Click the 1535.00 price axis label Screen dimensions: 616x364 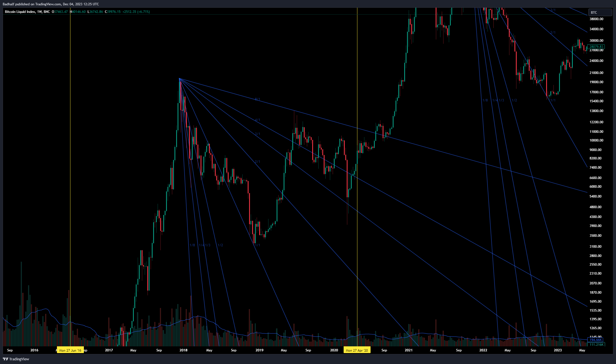(x=596, y=310)
